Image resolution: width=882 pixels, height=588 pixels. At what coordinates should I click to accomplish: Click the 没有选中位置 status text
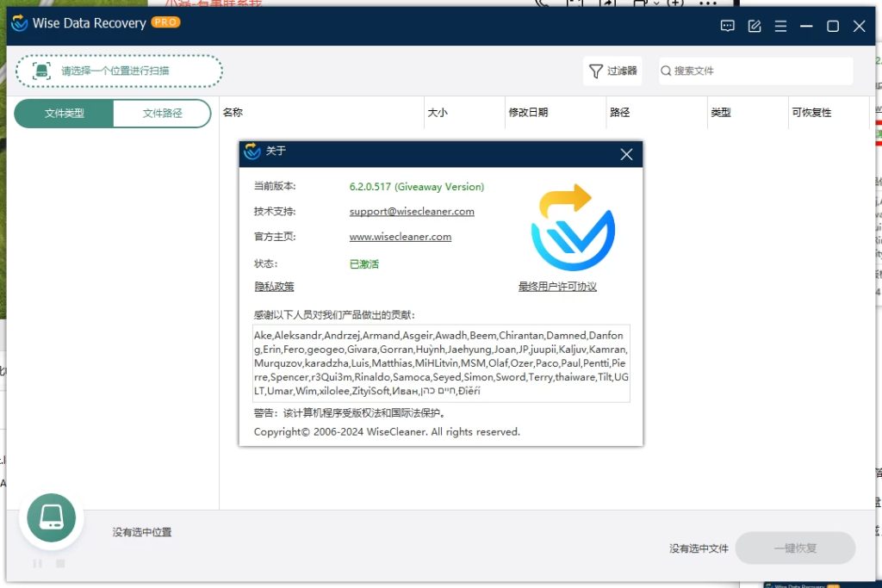(x=142, y=532)
